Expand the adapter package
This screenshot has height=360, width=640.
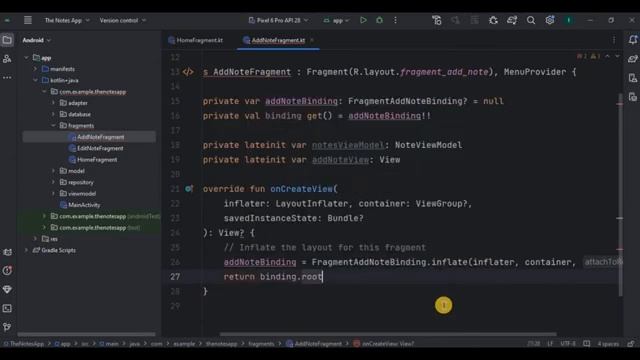coord(53,103)
